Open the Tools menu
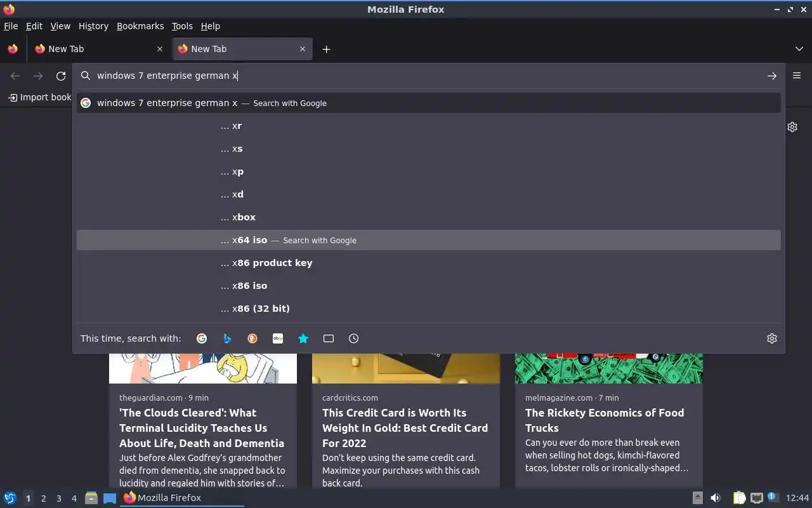This screenshot has width=812, height=508. point(182,26)
